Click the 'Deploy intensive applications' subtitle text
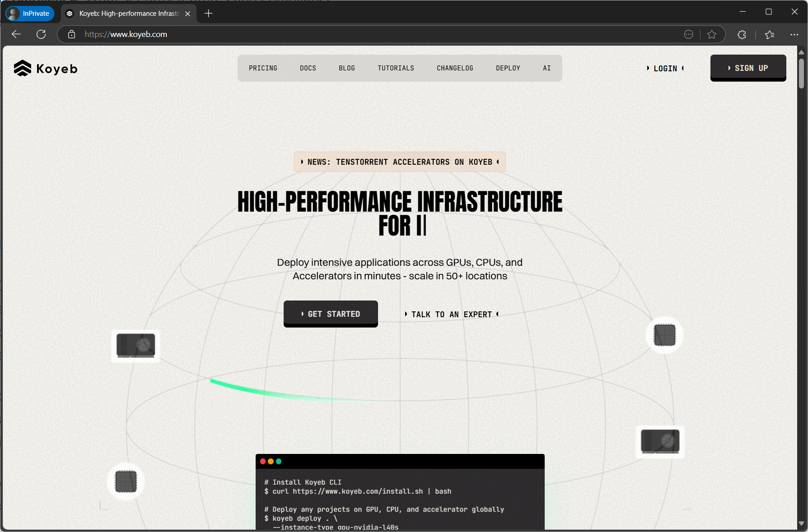Image resolution: width=808 pixels, height=532 pixels. (x=400, y=269)
